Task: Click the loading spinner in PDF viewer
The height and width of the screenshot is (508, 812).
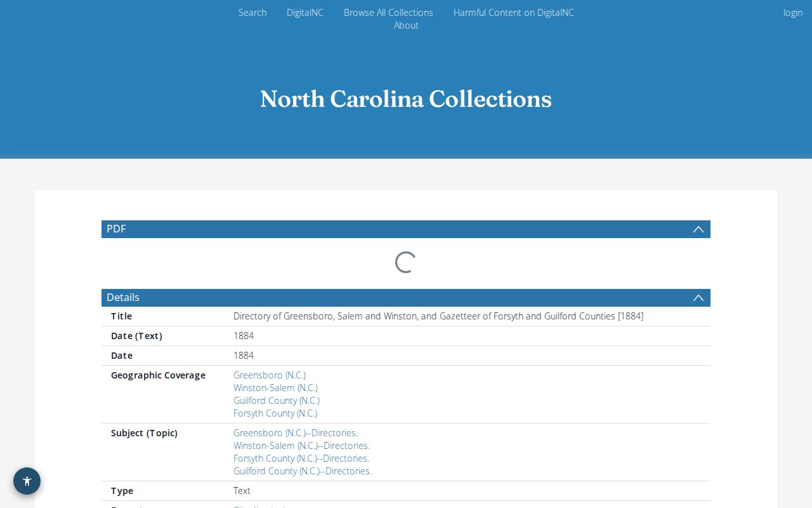Action: pyautogui.click(x=406, y=262)
